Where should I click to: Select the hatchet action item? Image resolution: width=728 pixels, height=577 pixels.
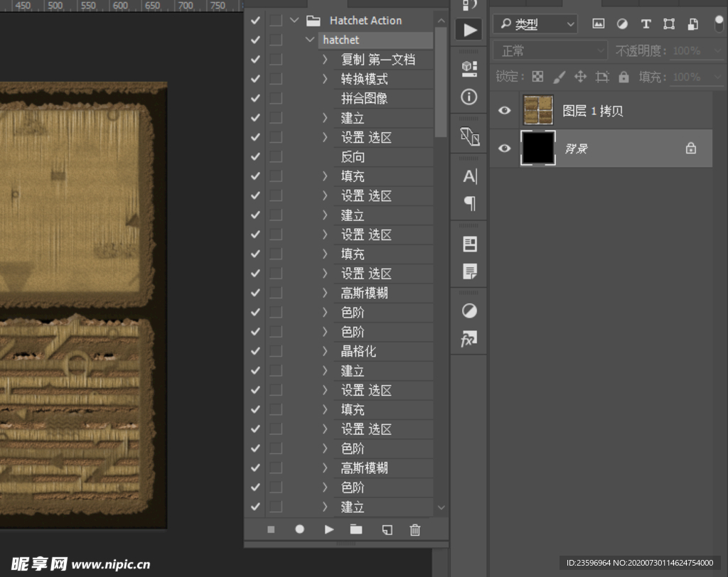[341, 40]
